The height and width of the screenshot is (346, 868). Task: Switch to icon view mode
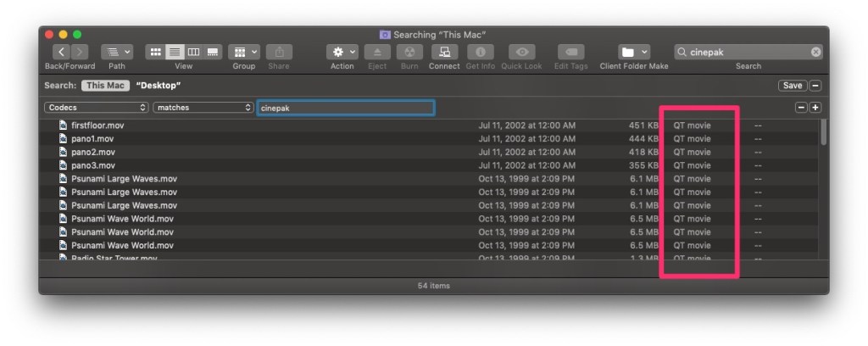(x=155, y=52)
